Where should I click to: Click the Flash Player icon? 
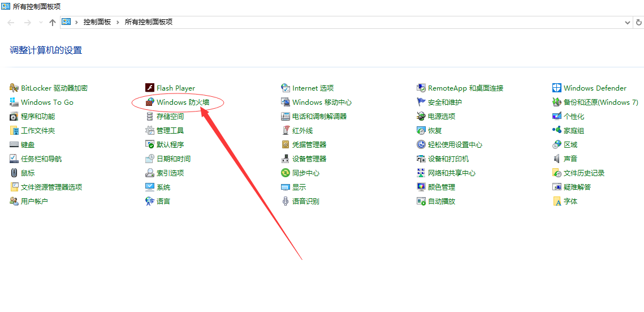149,88
